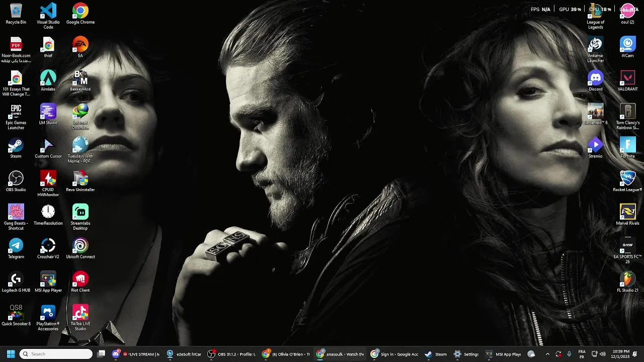Open the EA app desktop shortcut

pyautogui.click(x=80, y=47)
